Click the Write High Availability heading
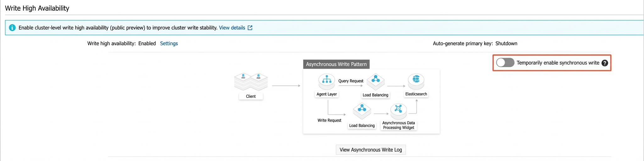 pos(37,8)
